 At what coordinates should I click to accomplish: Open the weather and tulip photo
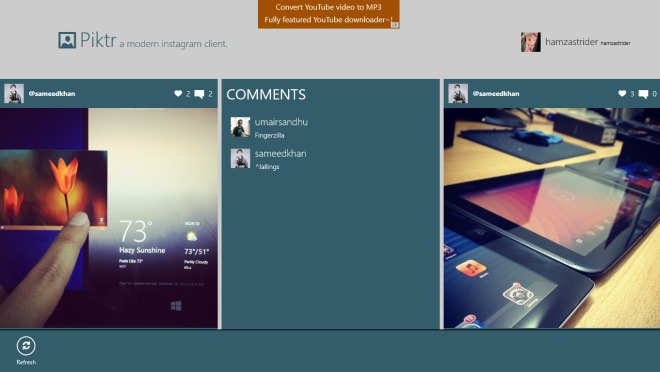pyautogui.click(x=109, y=218)
